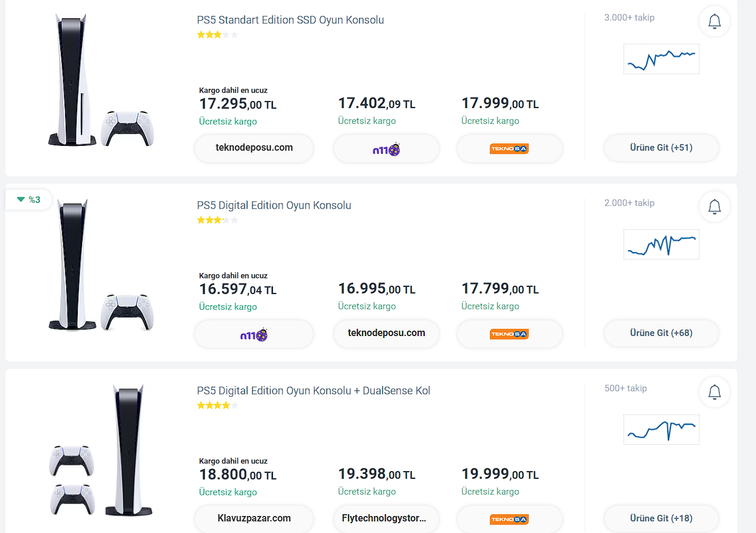Screen dimensions: 756x533
Task: View price history chart of PS5 Standart Edition
Action: (x=661, y=59)
